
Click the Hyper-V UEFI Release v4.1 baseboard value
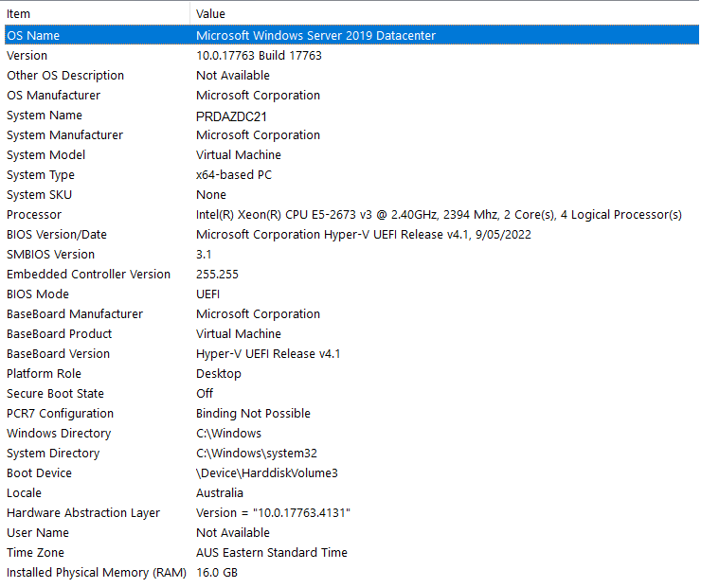coord(268,354)
